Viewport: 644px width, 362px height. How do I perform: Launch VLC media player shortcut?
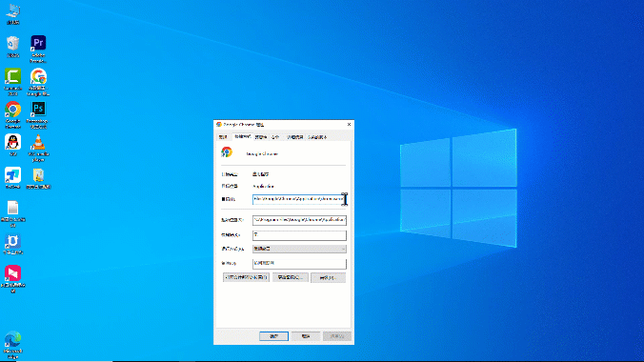38,148
